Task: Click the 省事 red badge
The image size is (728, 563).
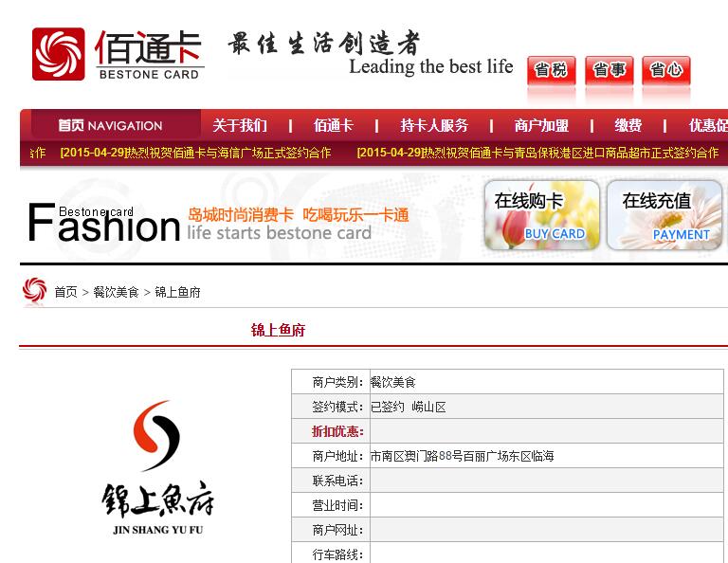Action: tap(609, 70)
